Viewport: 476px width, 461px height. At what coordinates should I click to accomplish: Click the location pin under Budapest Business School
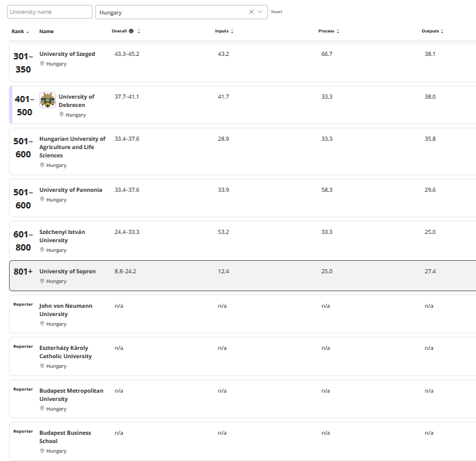pos(42,451)
